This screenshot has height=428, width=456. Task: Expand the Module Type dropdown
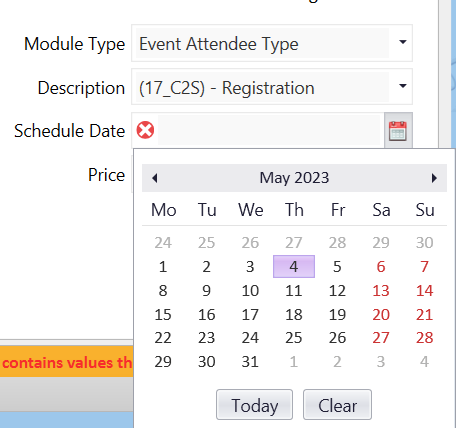click(403, 42)
